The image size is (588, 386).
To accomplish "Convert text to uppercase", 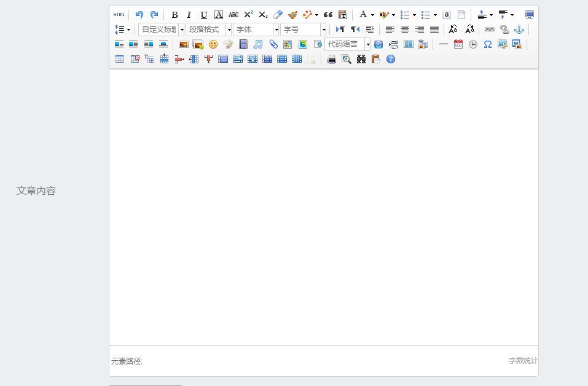I will (x=453, y=30).
